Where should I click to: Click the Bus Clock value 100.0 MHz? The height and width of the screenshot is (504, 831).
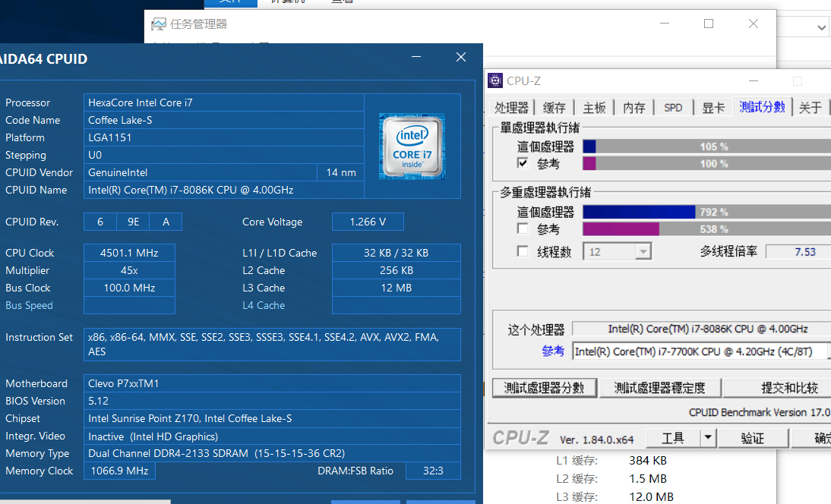tap(129, 288)
